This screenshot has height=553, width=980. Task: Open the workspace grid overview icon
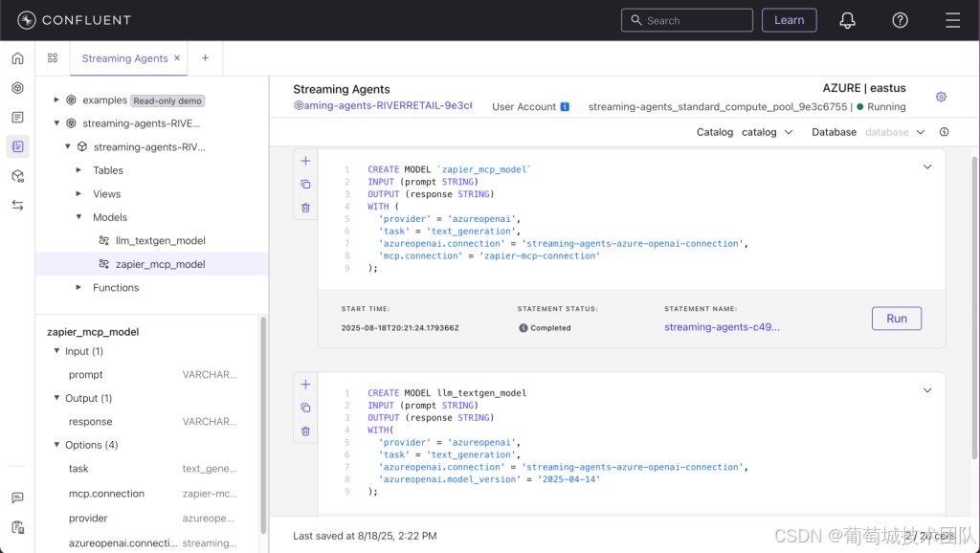(x=53, y=58)
